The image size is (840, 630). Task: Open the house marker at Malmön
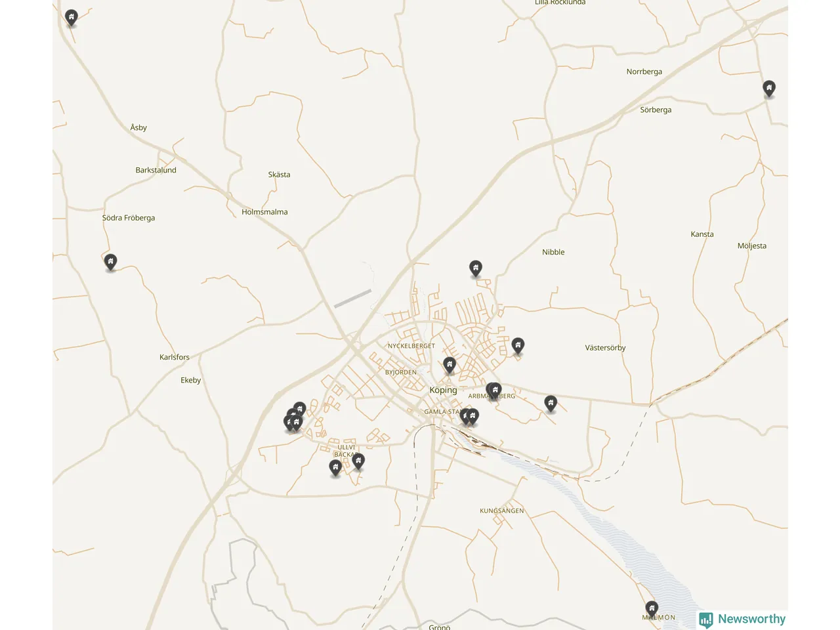click(652, 609)
